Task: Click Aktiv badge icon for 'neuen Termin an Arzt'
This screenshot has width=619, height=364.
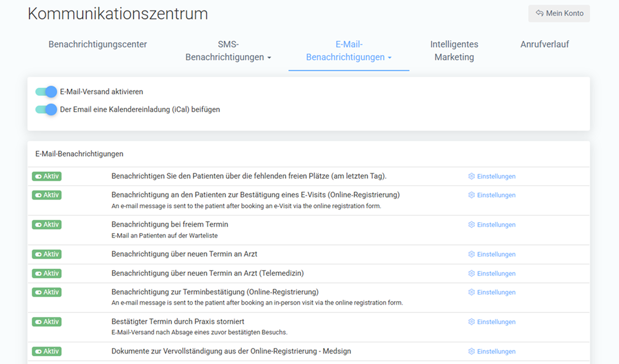Action: click(38, 254)
